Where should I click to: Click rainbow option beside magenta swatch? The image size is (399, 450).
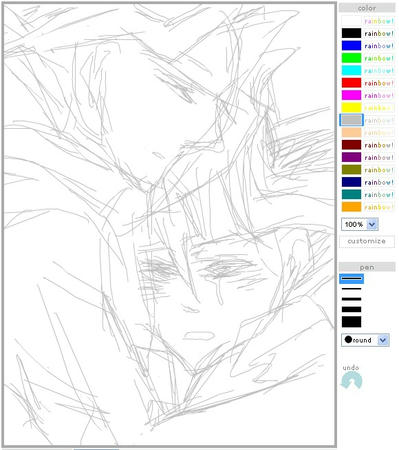pyautogui.click(x=379, y=95)
